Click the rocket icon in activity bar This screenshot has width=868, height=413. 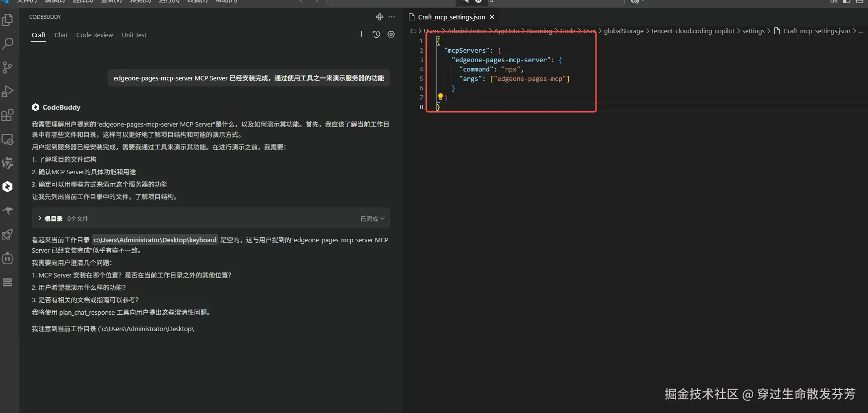(7, 234)
